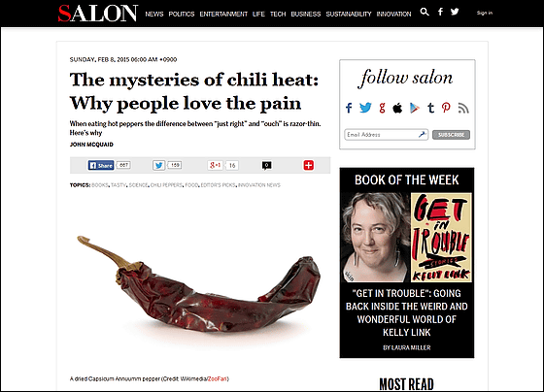Follow Salon on Google Plus icon
The image size is (544, 392).
[x=382, y=108]
